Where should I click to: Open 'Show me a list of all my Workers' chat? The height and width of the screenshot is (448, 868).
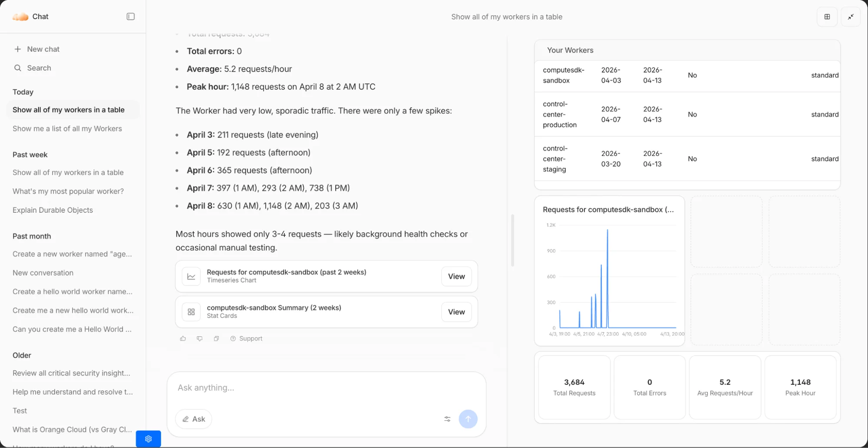pos(67,128)
